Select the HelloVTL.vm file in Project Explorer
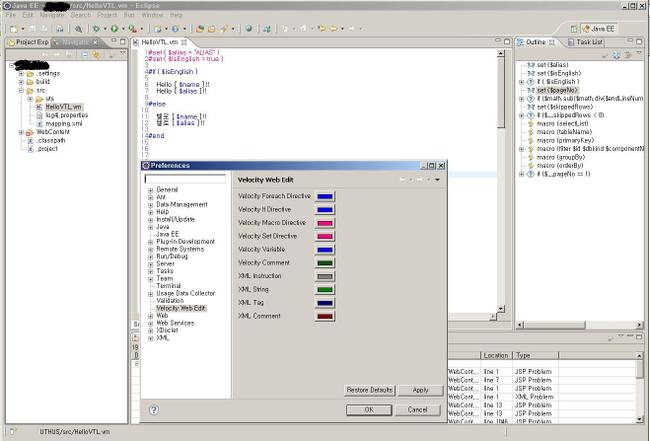The height and width of the screenshot is (441, 650). coord(63,107)
